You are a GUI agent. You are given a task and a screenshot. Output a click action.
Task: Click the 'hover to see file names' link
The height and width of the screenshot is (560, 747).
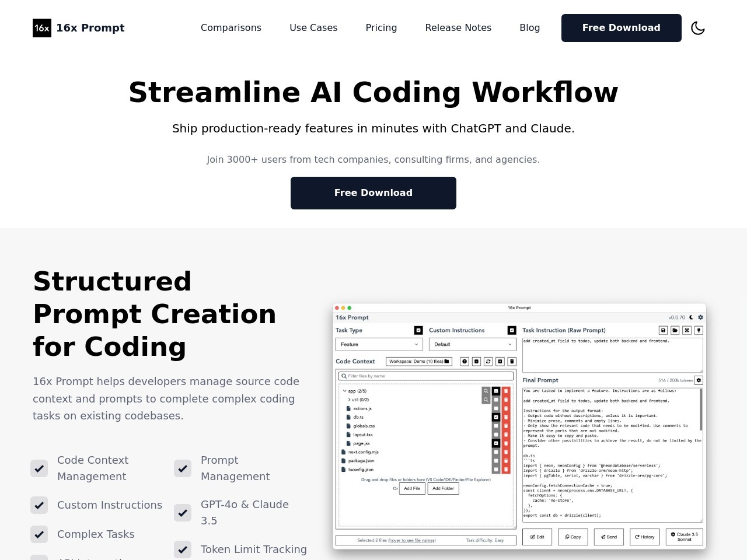[x=412, y=540]
